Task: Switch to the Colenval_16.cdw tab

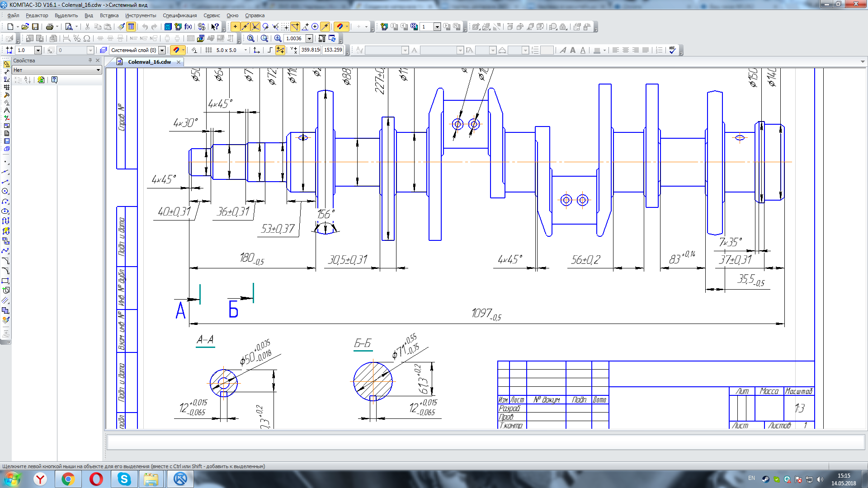Action: pyautogui.click(x=149, y=62)
